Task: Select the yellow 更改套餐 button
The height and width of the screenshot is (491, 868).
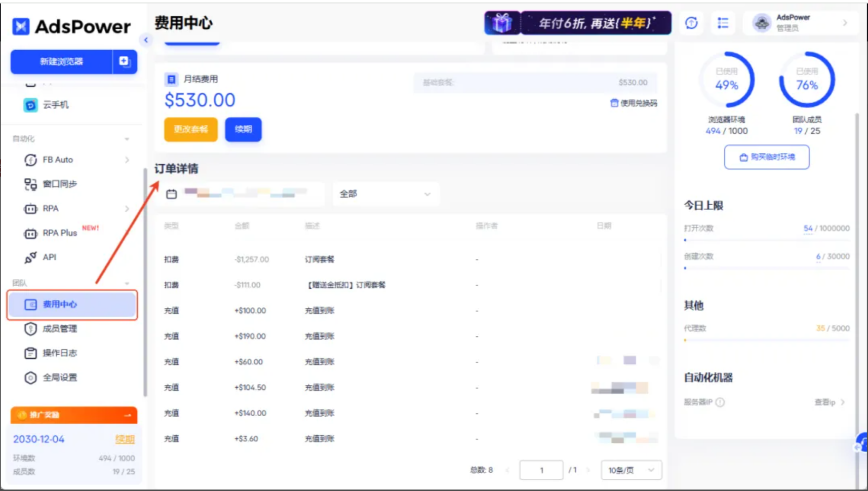Action: tap(190, 129)
